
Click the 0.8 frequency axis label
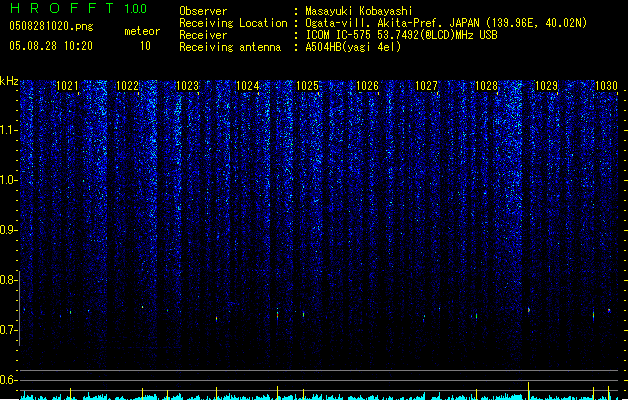[8, 280]
